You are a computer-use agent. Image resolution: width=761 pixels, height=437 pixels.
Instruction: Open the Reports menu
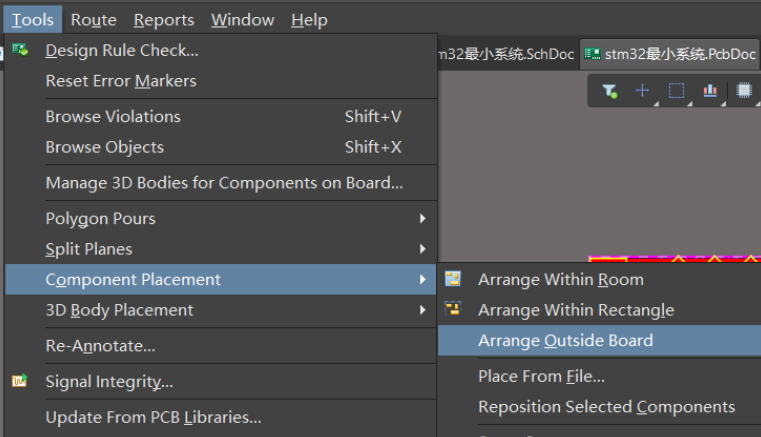164,20
